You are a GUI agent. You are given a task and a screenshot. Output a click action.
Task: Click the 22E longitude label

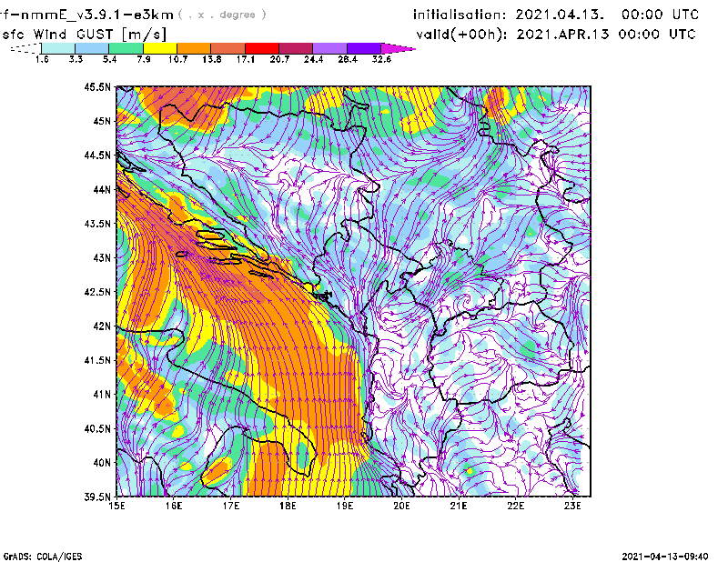pos(515,506)
